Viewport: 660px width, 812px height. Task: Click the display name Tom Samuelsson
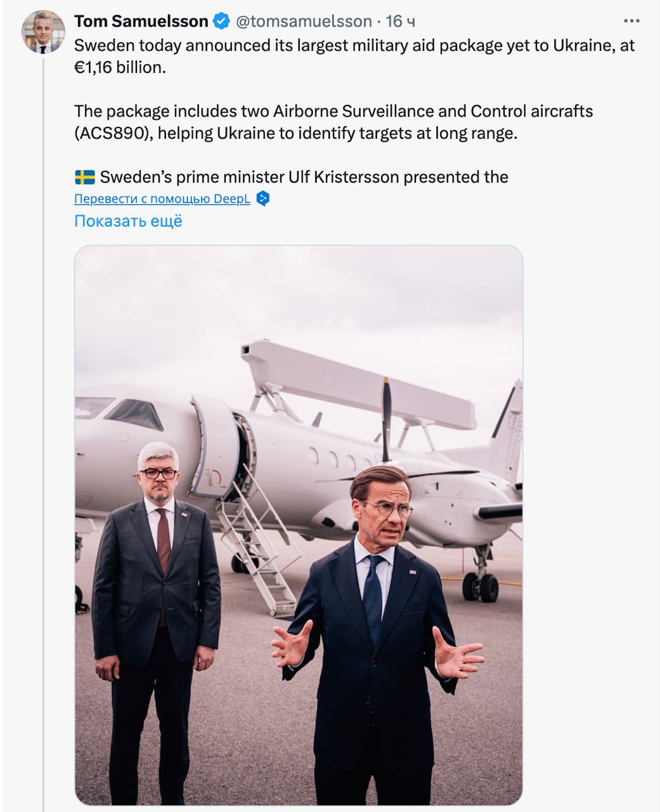pos(141,22)
